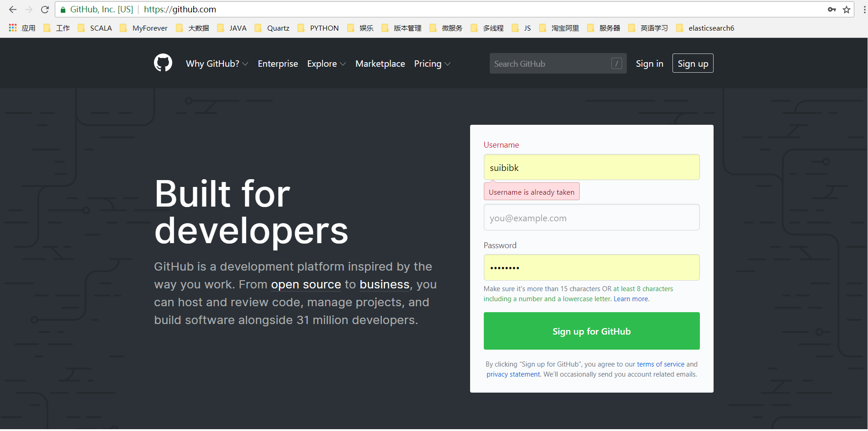
Task: Open the 娱乐 bookmark folder
Action: click(x=360, y=28)
